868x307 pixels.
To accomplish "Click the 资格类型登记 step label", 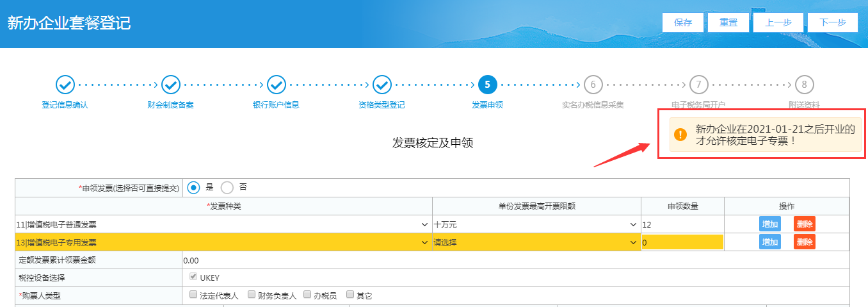I will (x=382, y=104).
